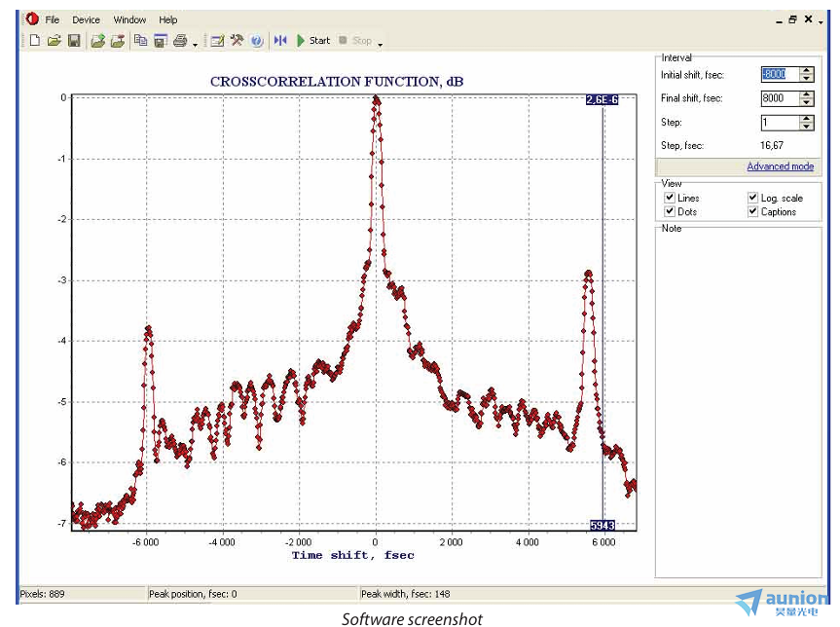Click the Open folder toolbar icon
The image size is (840, 627).
[54, 41]
